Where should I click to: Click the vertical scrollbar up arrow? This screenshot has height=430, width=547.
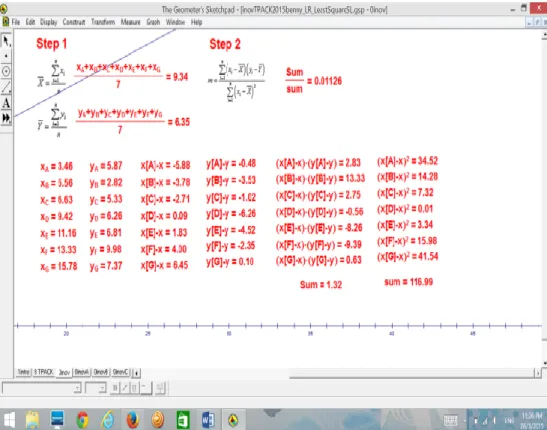544,35
